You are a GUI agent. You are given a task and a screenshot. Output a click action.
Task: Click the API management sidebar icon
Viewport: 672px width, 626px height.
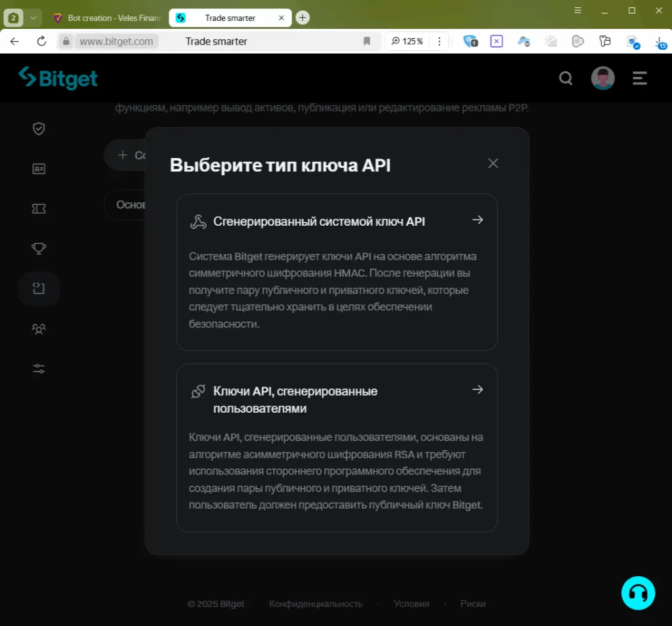click(x=39, y=289)
